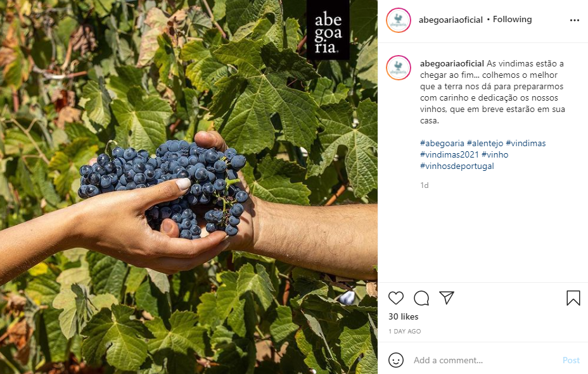Viewport: 588px width, 374px height.
Task: Open the abegoariaoficial username in header
Action: 451,20
